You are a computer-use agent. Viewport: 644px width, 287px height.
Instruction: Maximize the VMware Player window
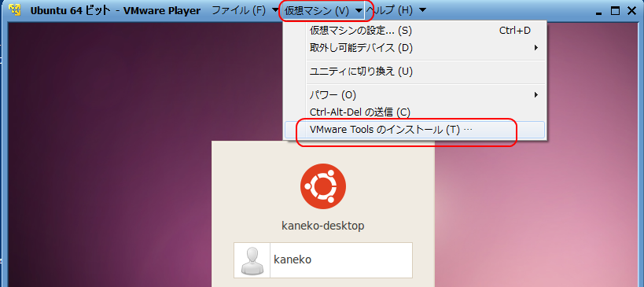pos(615,11)
